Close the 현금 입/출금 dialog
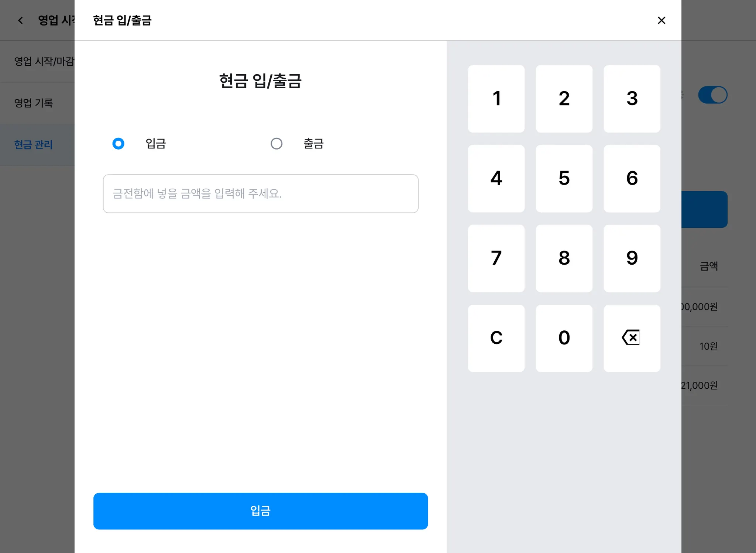This screenshot has width=756, height=553. [x=661, y=20]
